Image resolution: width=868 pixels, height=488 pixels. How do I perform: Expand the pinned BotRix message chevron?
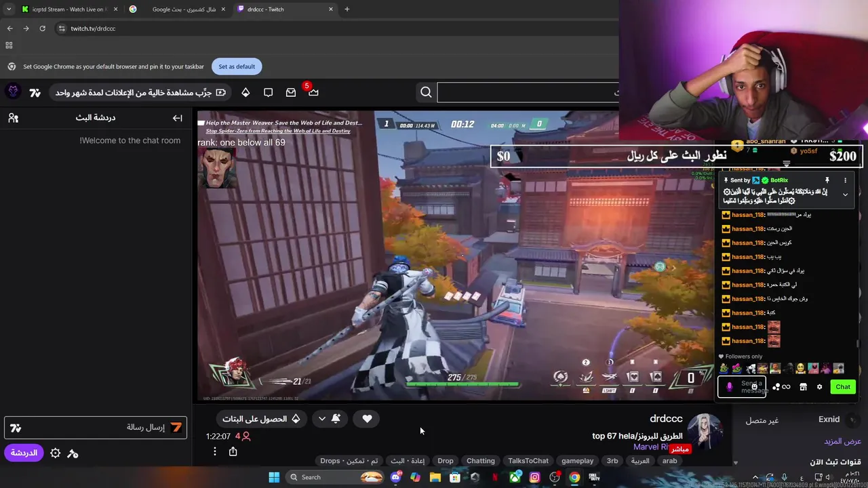pos(845,195)
